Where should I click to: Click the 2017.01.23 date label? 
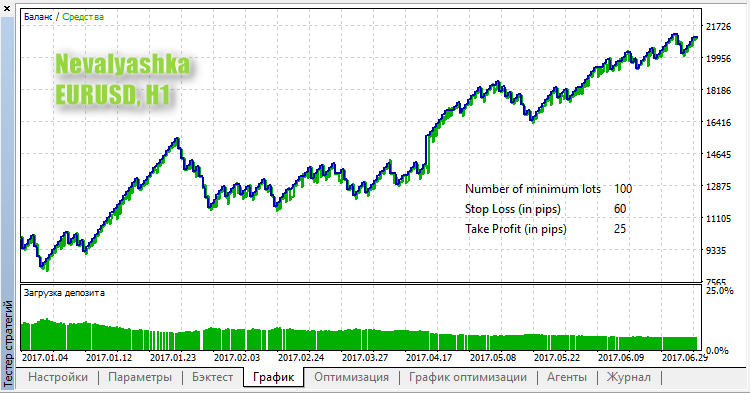coord(173,358)
